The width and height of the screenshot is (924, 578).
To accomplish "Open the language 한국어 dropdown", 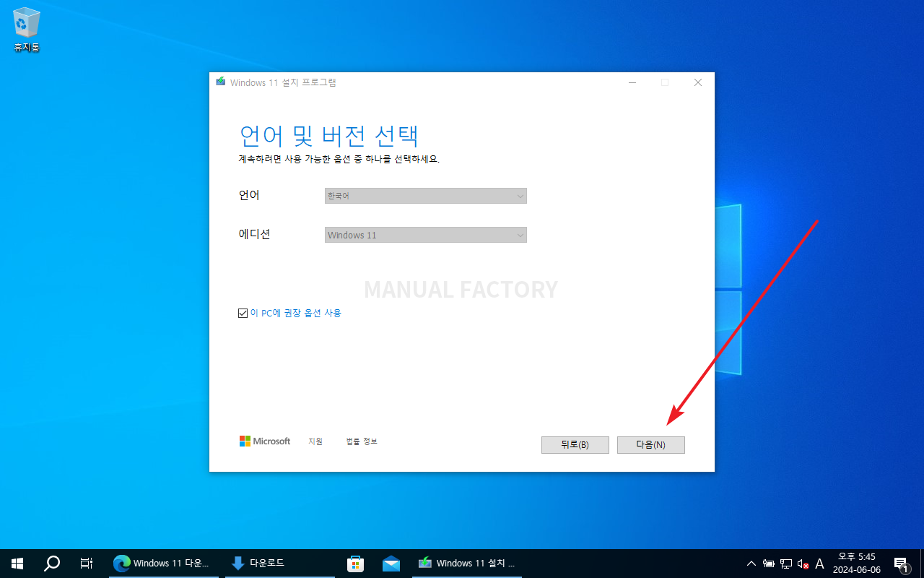I will (426, 196).
